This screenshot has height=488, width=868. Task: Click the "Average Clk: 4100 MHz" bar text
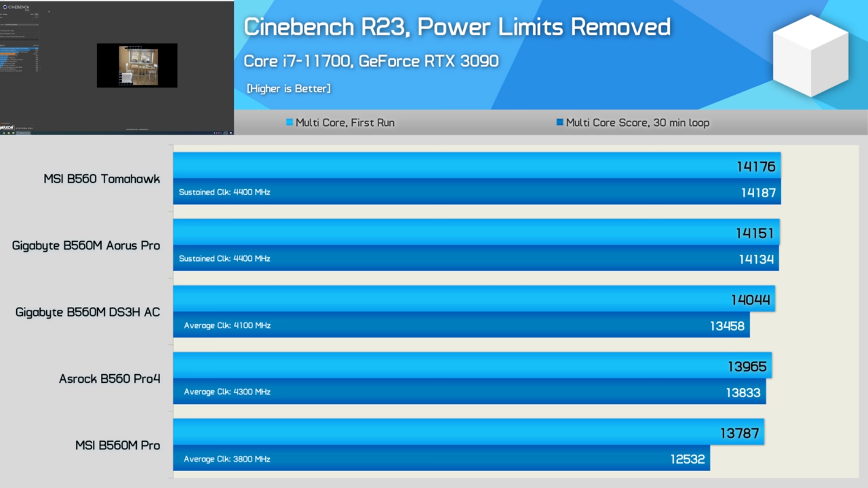227,325
